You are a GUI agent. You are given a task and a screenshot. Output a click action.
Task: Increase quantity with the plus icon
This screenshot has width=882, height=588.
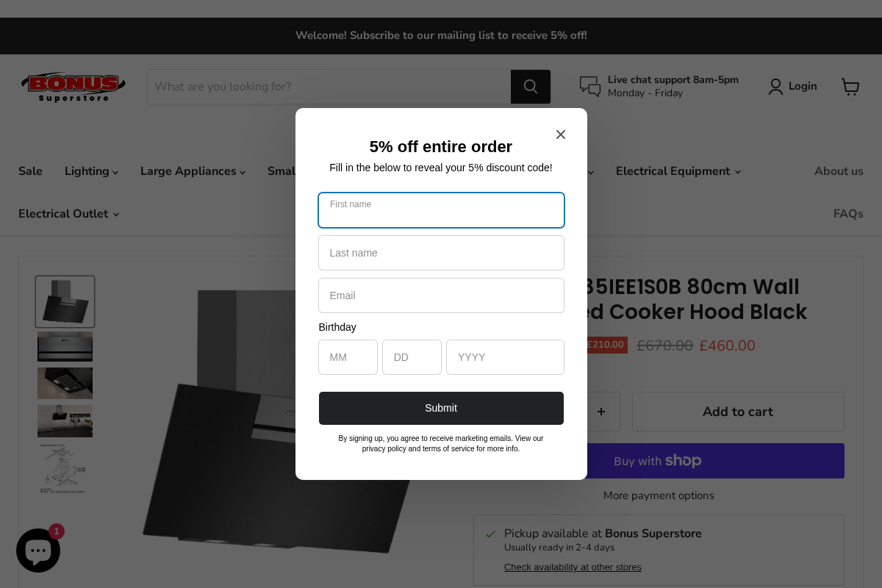(602, 412)
